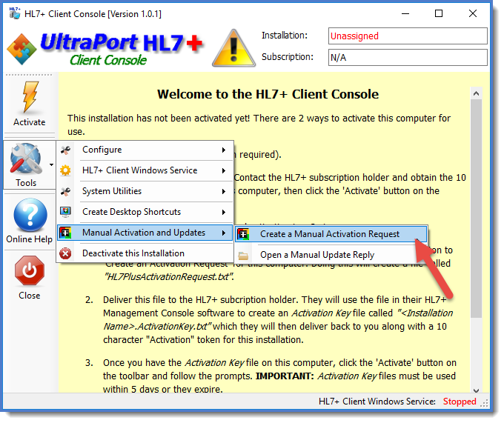Click the Online Help label
The width and height of the screenshot is (504, 423).
pyautogui.click(x=29, y=239)
